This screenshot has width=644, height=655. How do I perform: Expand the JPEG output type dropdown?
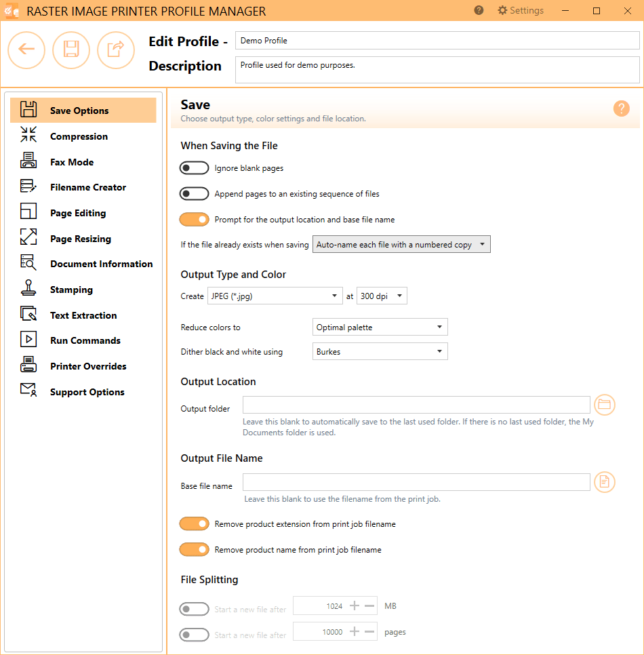[x=275, y=296]
